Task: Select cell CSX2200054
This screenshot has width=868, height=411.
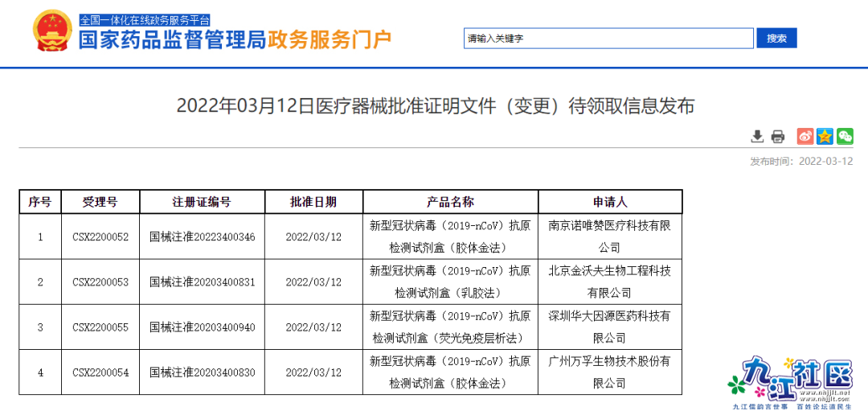Action: coord(100,372)
